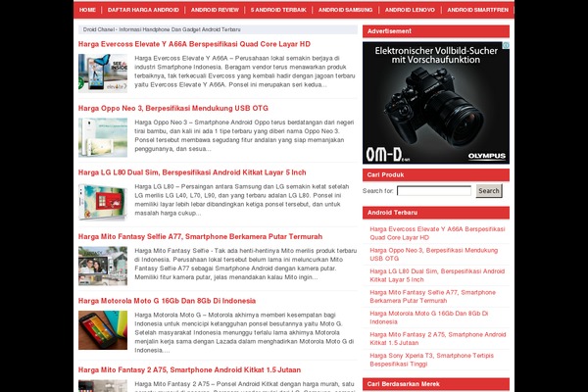
Task: Click the Cari Berdasarkan Merek header
Action: pyautogui.click(x=436, y=384)
